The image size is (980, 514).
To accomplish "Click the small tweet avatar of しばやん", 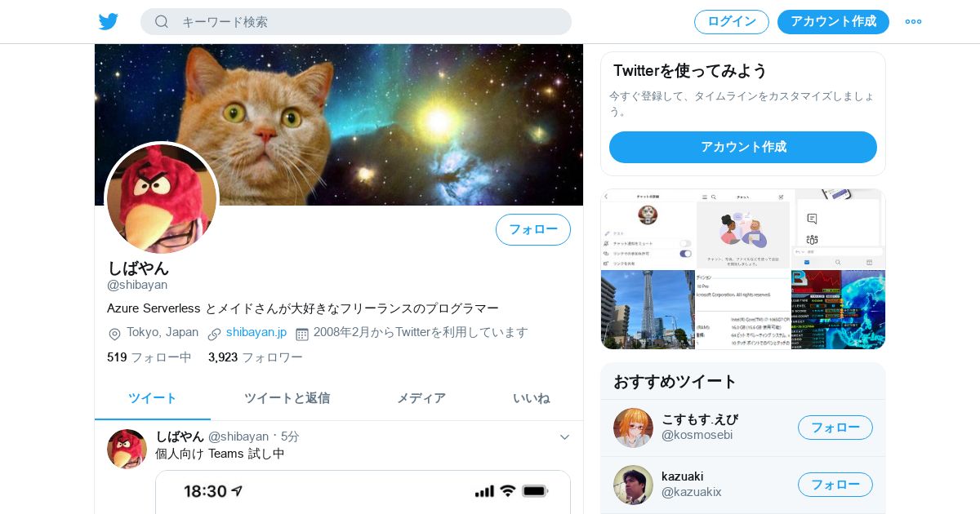I will (127, 449).
